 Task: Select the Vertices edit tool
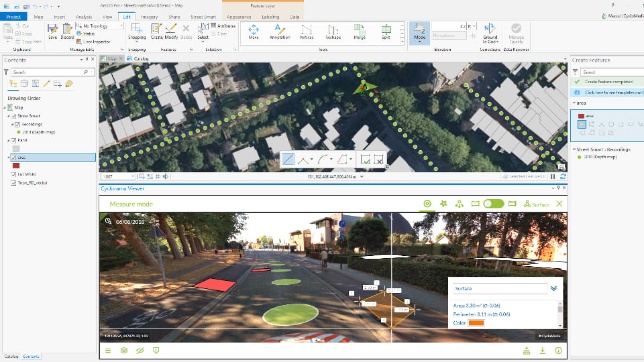307,32
